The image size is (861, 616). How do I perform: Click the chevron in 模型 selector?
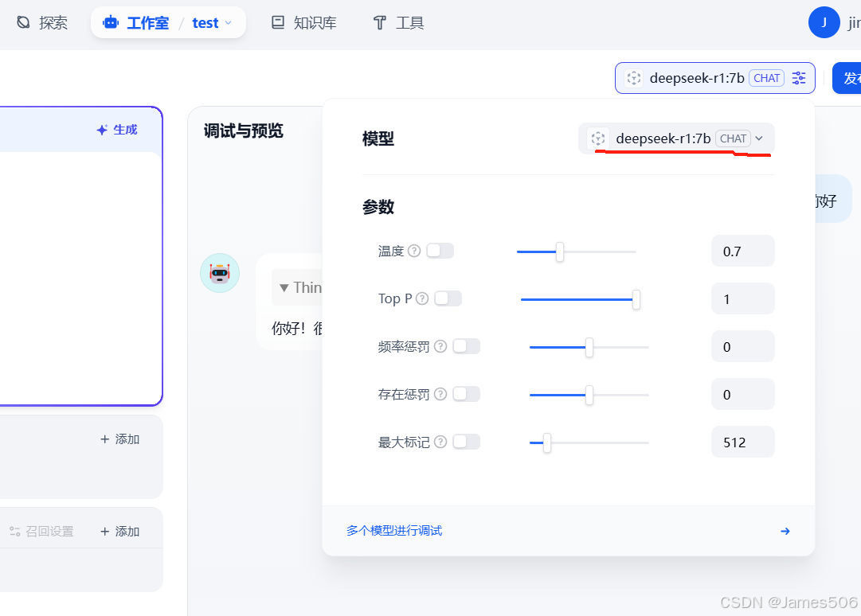759,138
